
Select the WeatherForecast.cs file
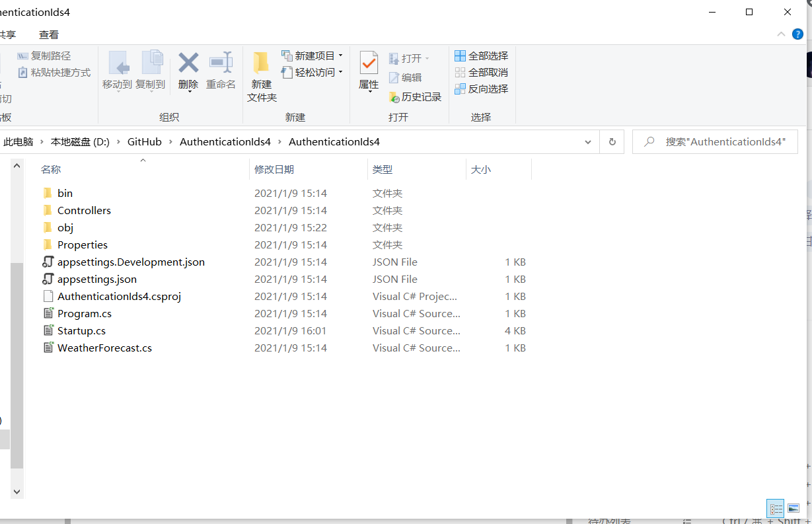pyautogui.click(x=104, y=348)
